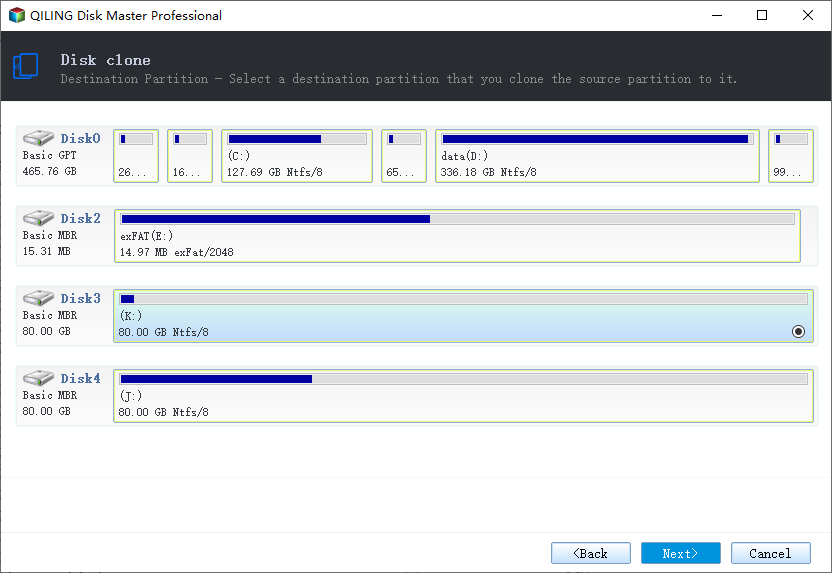832x573 pixels.
Task: Click the <Back button
Action: tap(591, 553)
